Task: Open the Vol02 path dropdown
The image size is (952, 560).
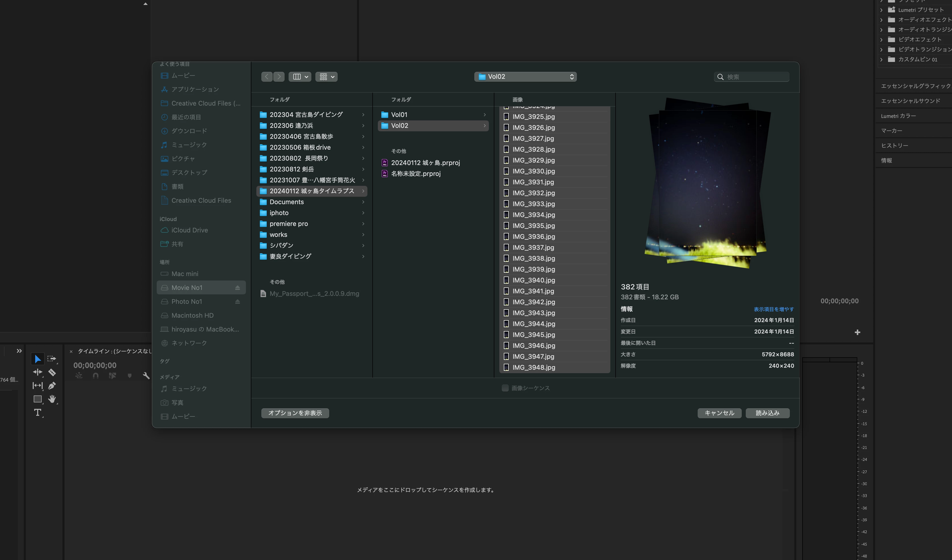Action: [x=525, y=77]
